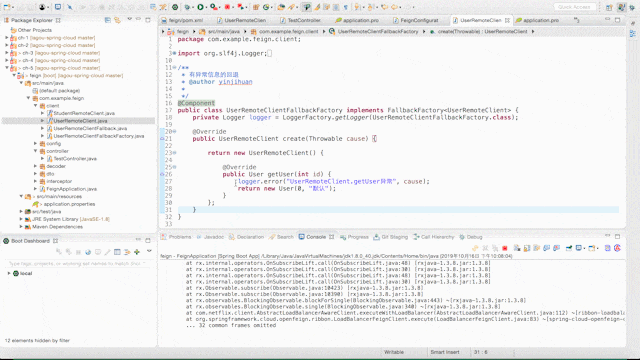Expand the ch-1 project
The height and width of the screenshot is (360, 640).
(x=7, y=38)
